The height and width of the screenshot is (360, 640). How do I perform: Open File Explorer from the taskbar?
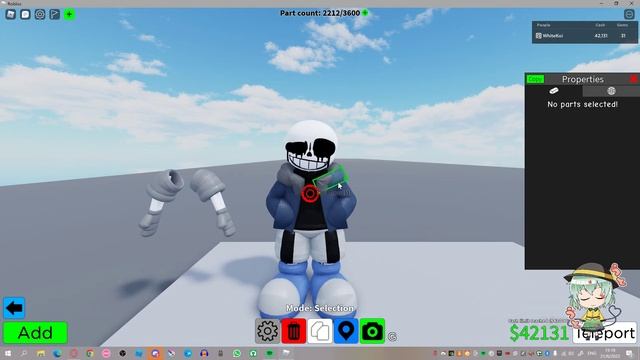pyautogui.click(x=41, y=353)
